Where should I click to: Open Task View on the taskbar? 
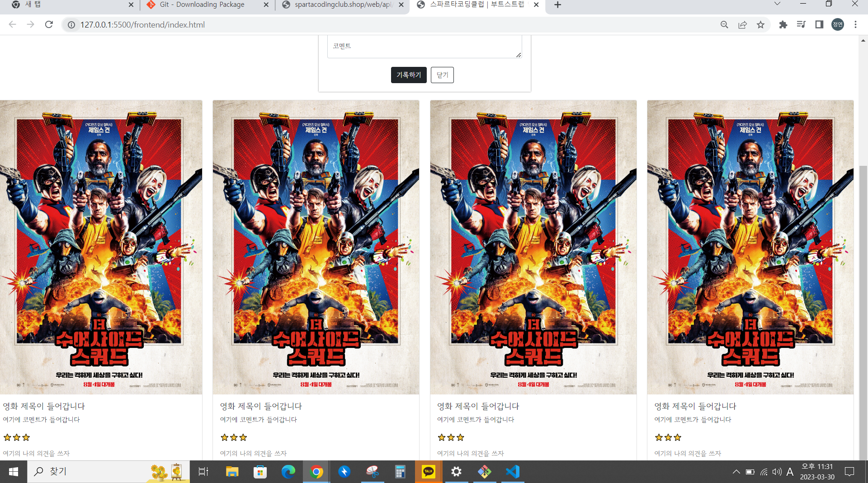pyautogui.click(x=203, y=472)
